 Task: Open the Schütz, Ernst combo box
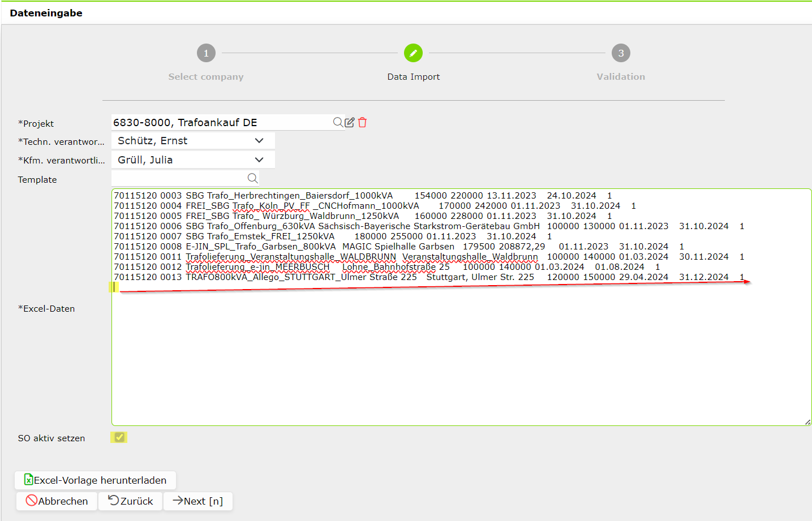click(x=193, y=141)
